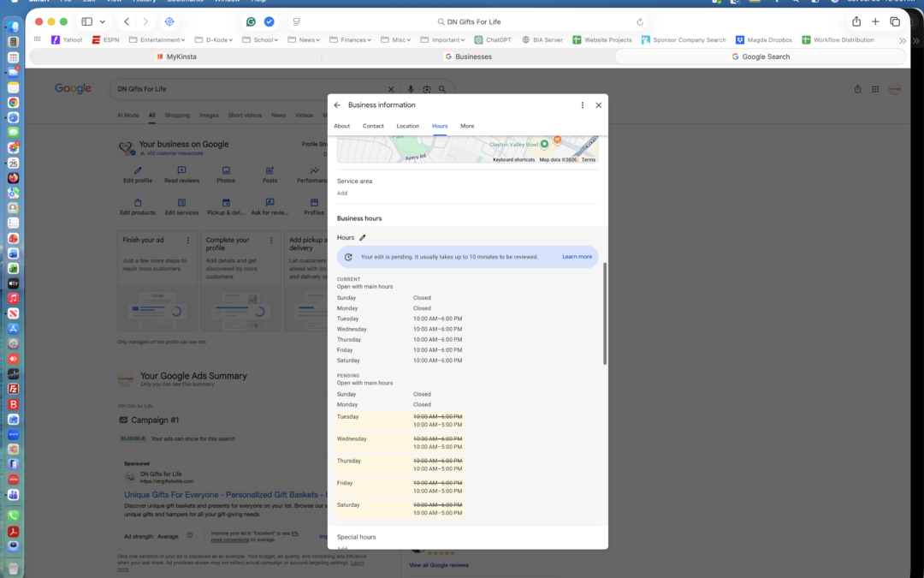This screenshot has width=924, height=578.
Task: Open the D-Kode bookmarks folder
Action: [x=214, y=40]
